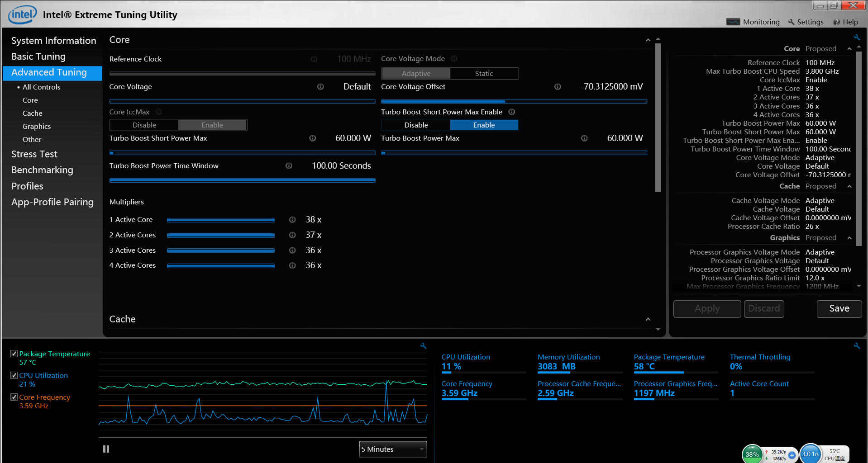This screenshot has height=463, width=868.
Task: Collapse the Core section in main panel
Action: [x=648, y=40]
